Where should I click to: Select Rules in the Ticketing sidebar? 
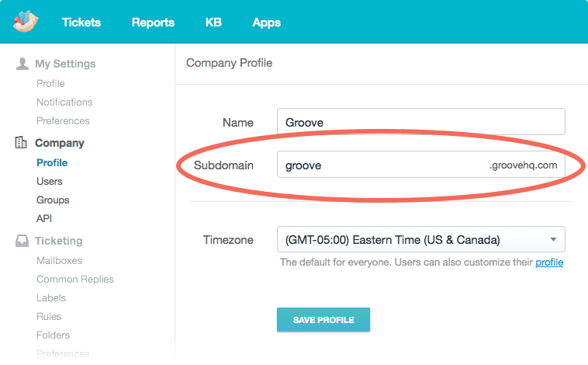(x=49, y=316)
